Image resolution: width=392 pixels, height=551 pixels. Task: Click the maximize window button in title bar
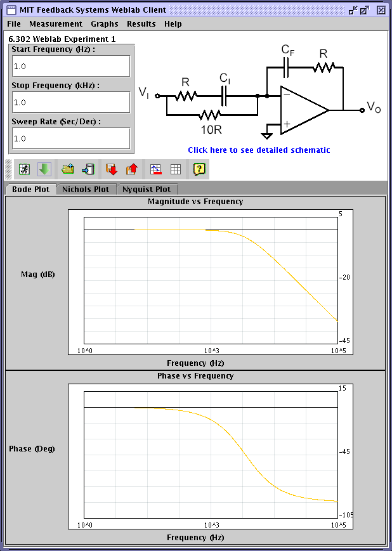click(x=365, y=10)
